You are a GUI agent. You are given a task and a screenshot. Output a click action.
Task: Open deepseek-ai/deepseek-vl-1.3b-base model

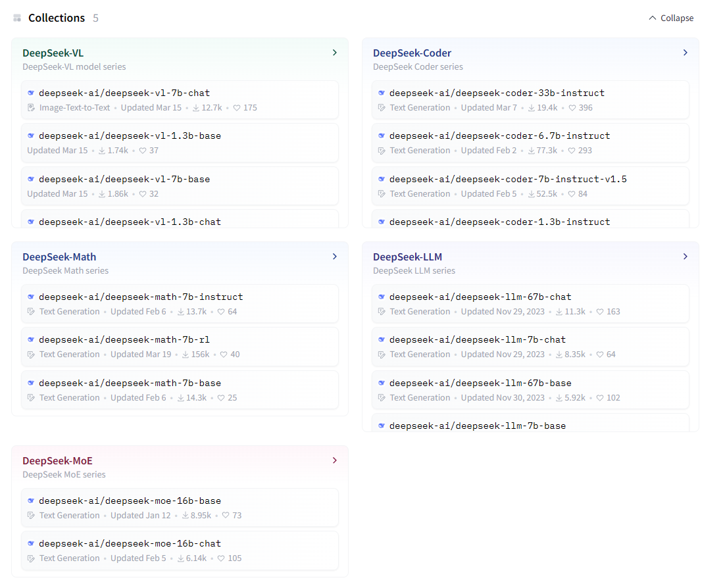[130, 136]
